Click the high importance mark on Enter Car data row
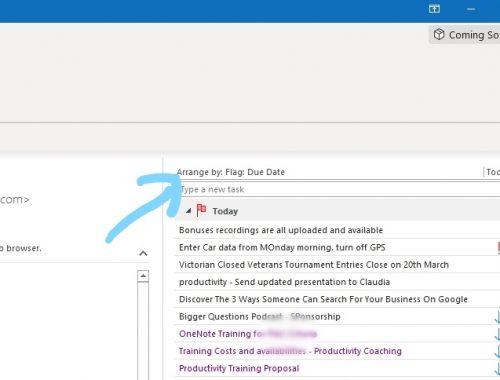This screenshot has height=380, width=500. pos(498,248)
